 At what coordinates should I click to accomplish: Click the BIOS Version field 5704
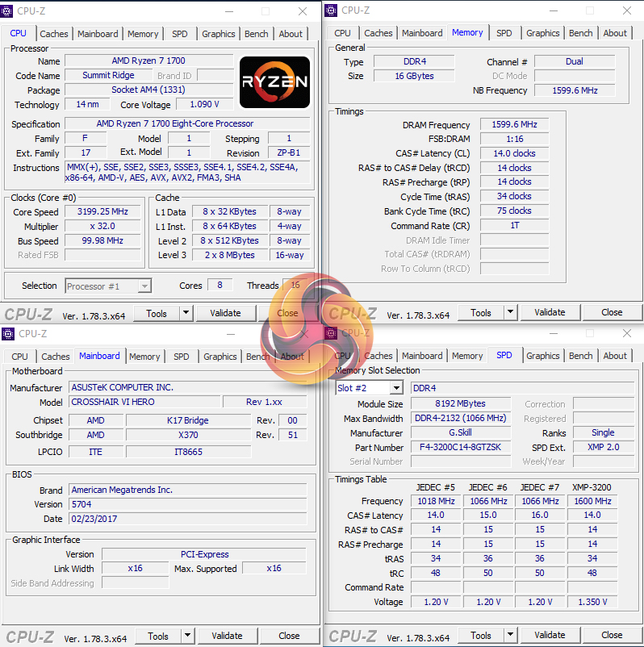coord(188,504)
